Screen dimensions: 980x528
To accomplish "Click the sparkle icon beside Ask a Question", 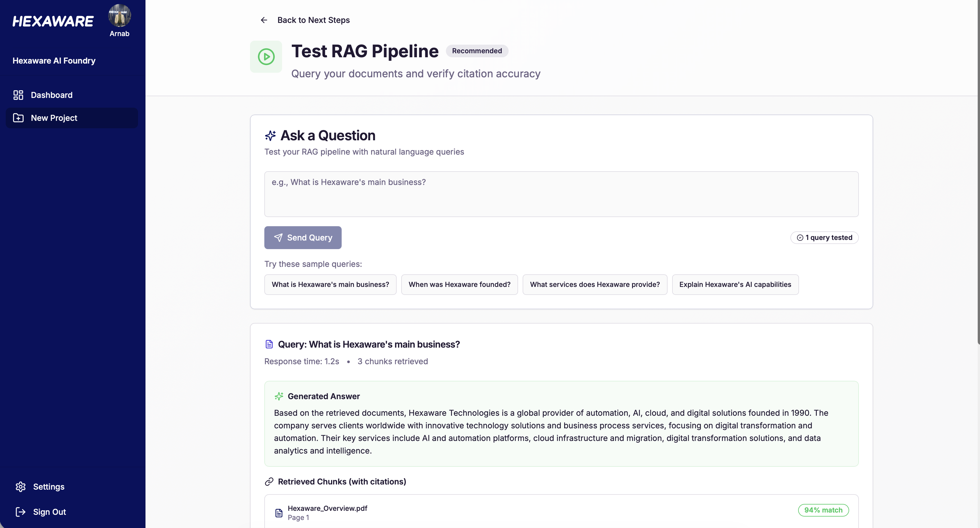I will pyautogui.click(x=270, y=135).
